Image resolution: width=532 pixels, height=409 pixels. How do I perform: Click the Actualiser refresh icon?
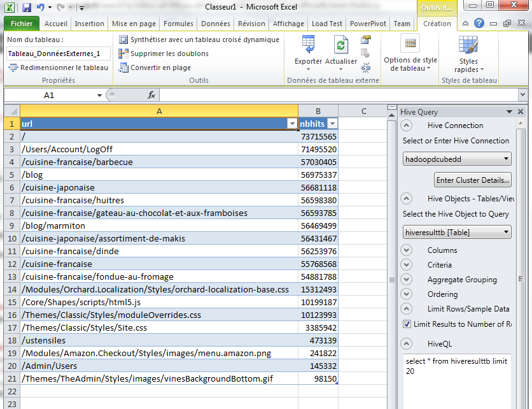tap(341, 45)
